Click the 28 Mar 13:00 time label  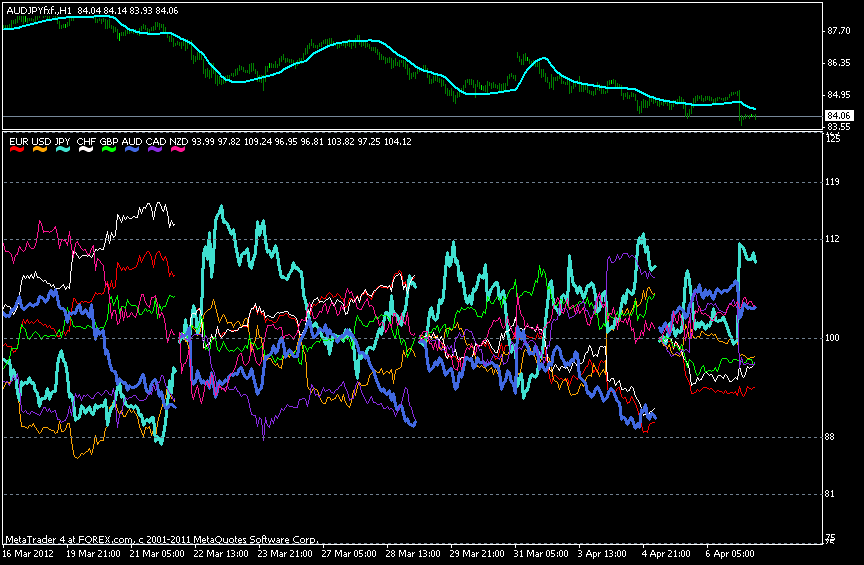pos(413,554)
